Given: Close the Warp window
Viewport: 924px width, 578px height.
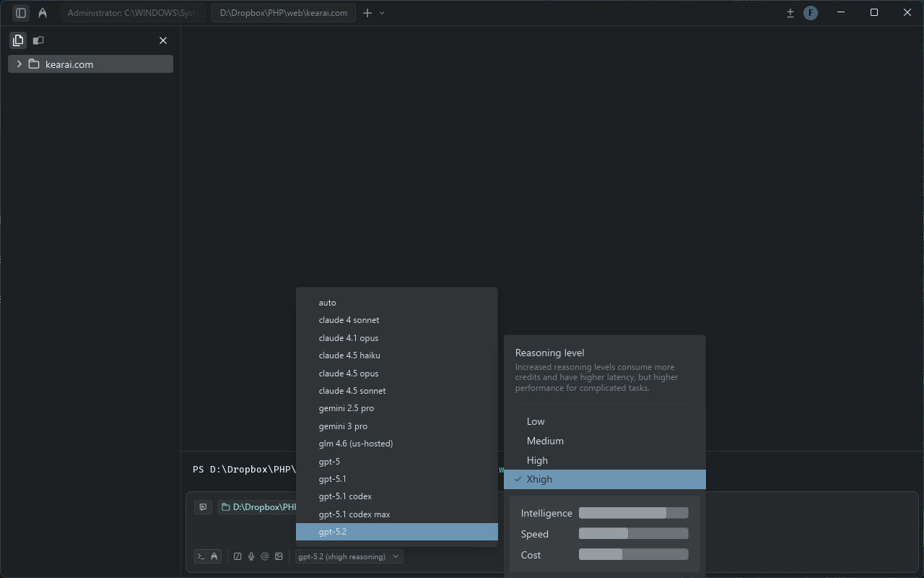Looking at the screenshot, I should pos(907,12).
